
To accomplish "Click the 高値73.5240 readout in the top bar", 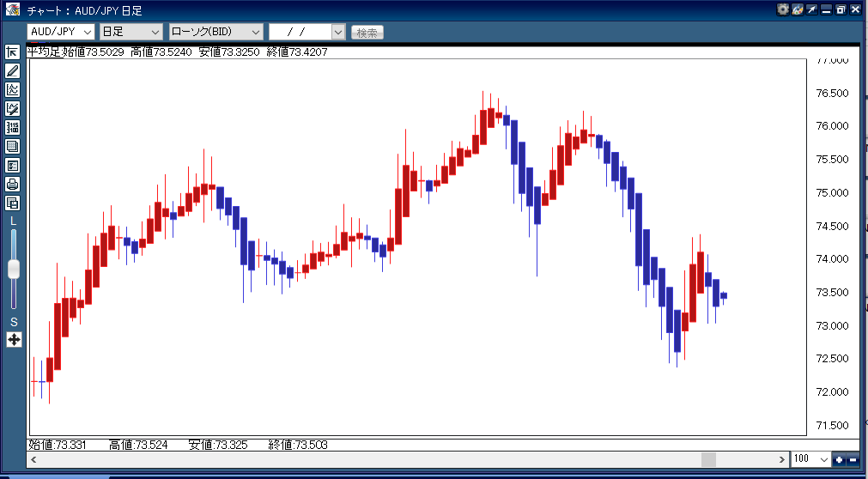I will point(161,52).
